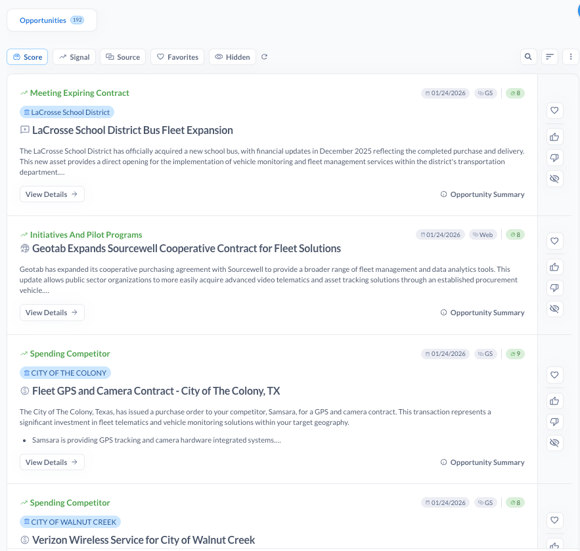Expand Opportunity Summary for The Colony card
The image size is (580, 551).
(x=482, y=462)
